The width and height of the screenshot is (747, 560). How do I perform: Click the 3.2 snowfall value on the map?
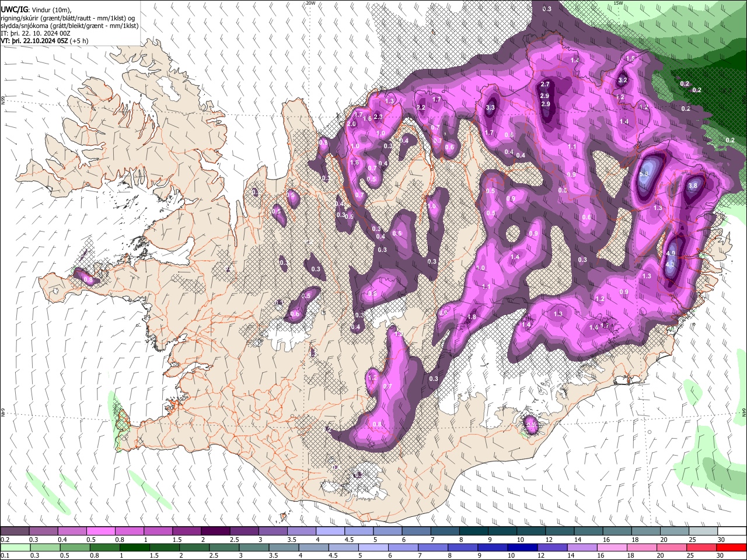click(622, 80)
